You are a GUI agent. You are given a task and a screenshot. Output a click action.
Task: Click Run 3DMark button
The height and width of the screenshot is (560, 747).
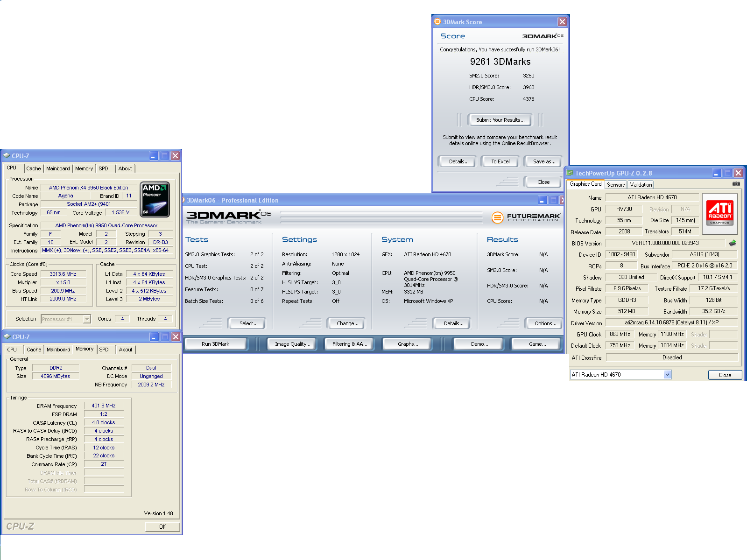coord(215,344)
